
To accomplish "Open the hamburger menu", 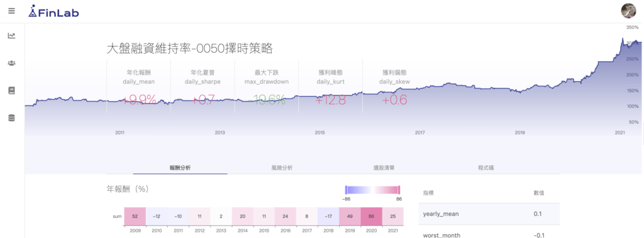I will [11, 11].
